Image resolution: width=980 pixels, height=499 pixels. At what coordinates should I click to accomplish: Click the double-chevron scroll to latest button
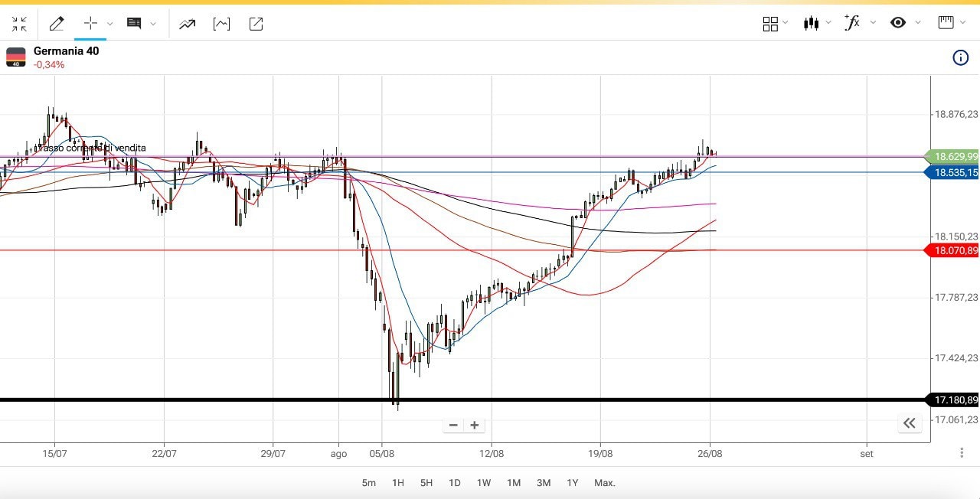[909, 423]
